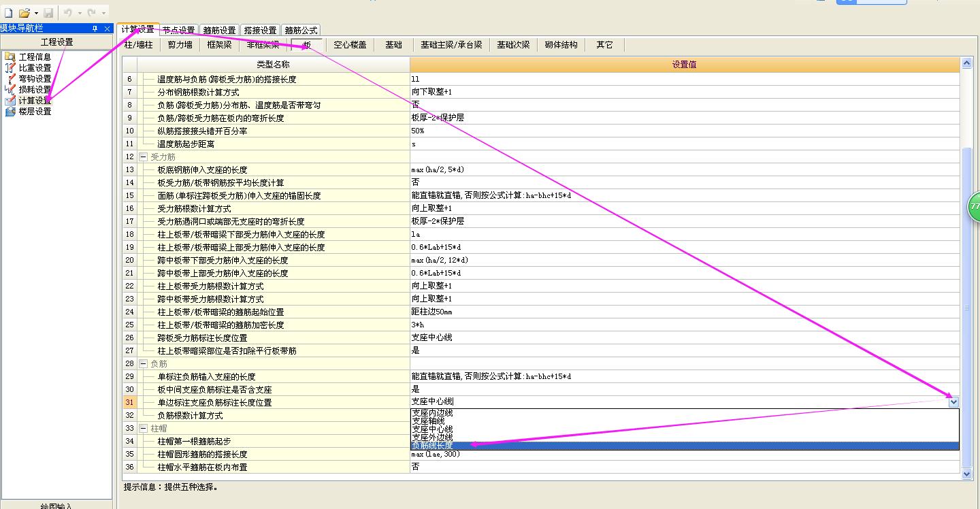Click the 类型名称 column header
The width and height of the screenshot is (980, 509).
[x=273, y=65]
